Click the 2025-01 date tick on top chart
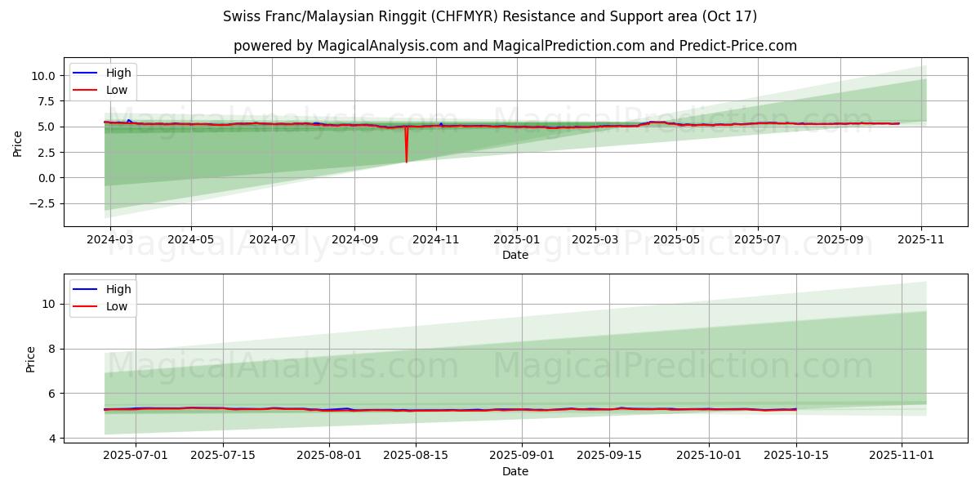This screenshot has width=980, height=490. click(516, 240)
